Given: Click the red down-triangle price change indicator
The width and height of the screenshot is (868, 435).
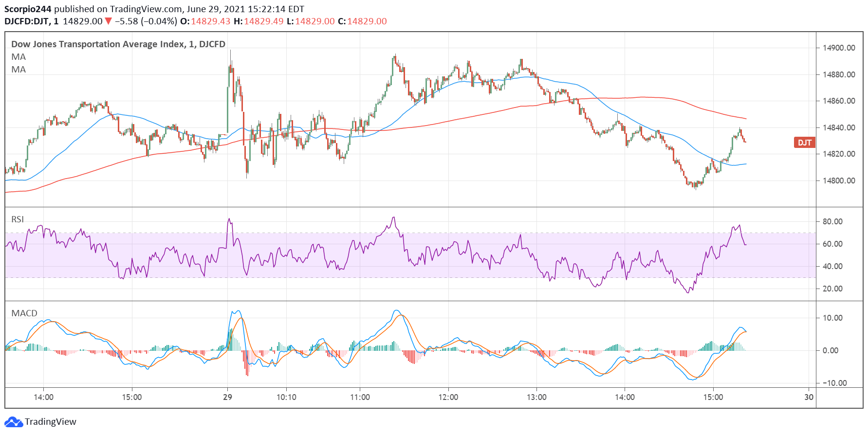Looking at the screenshot, I should tap(108, 21).
